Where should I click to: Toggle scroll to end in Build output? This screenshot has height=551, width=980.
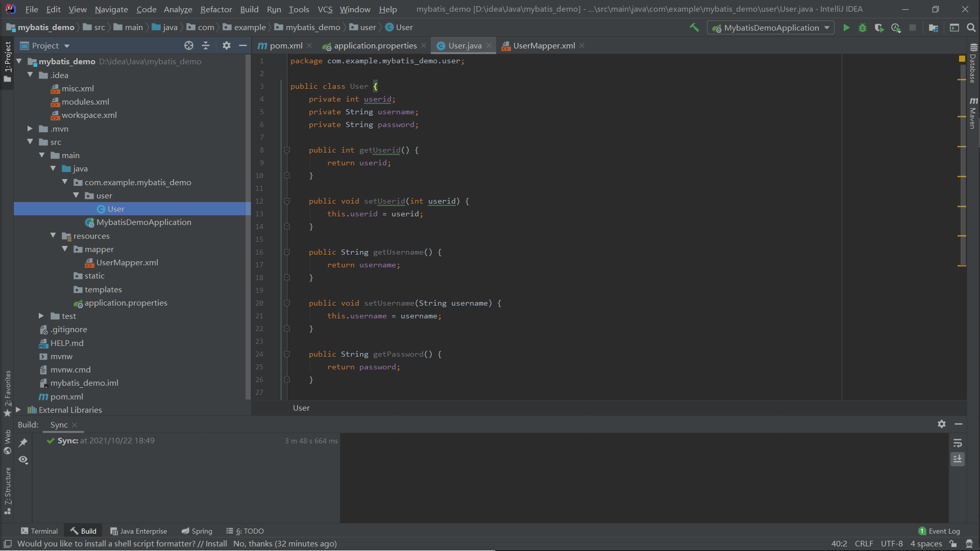958,459
